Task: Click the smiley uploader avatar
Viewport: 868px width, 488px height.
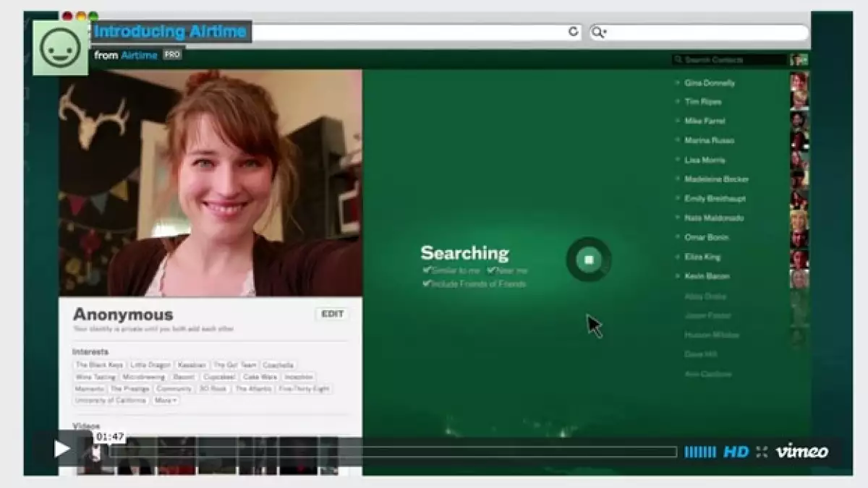Action: tap(61, 48)
